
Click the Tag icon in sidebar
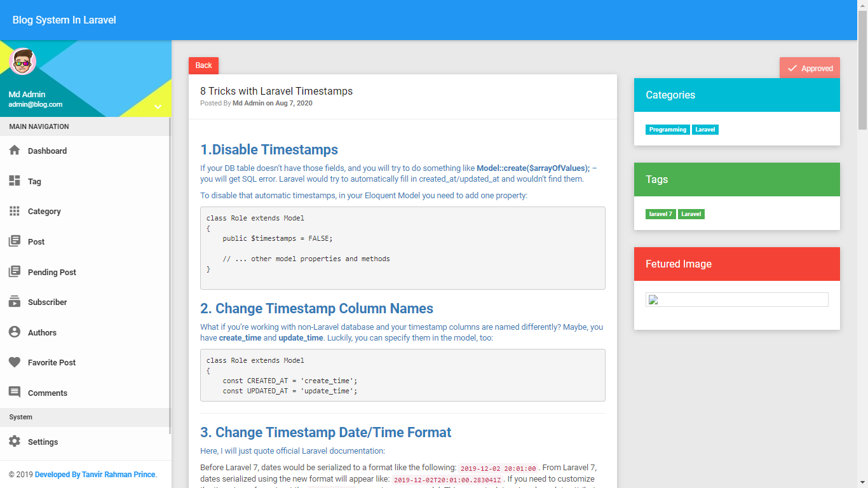tap(15, 181)
